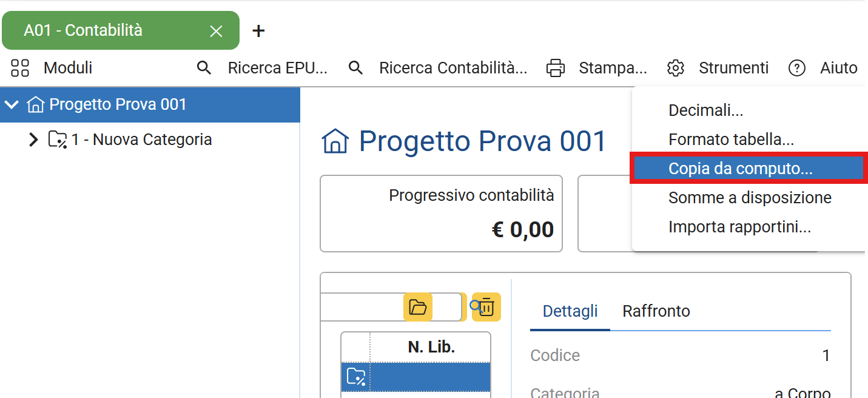Click the Strumenti gear icon
Image resolution: width=868 pixels, height=398 pixels.
676,68
